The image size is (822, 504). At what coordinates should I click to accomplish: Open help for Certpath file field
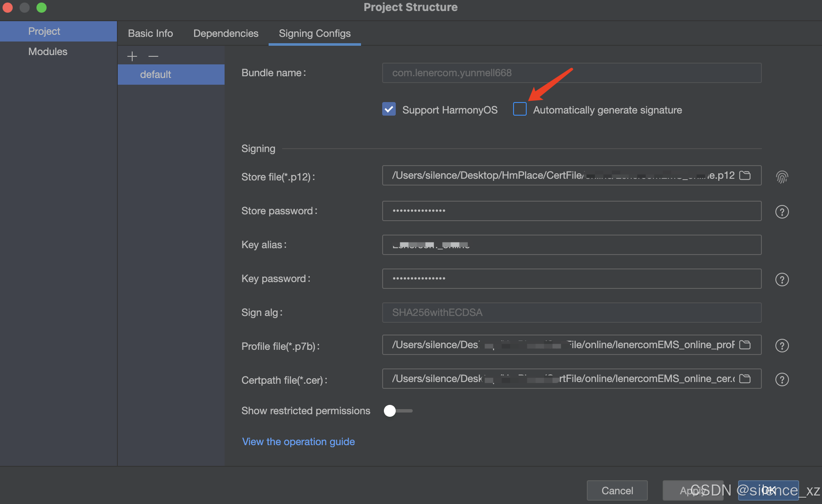coord(782,379)
